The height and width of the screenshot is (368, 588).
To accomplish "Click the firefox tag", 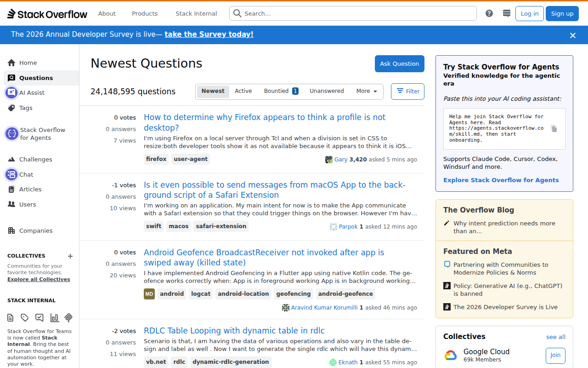I will [156, 159].
